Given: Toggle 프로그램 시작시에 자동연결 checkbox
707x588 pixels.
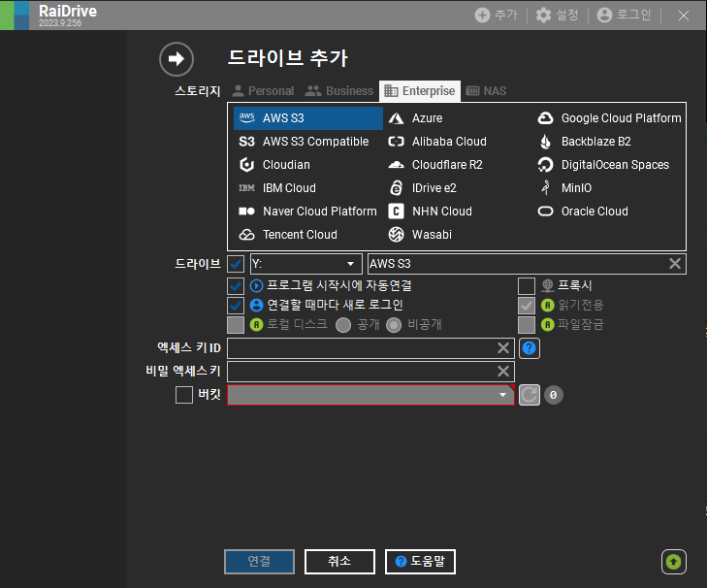Looking at the screenshot, I should pos(236,286).
